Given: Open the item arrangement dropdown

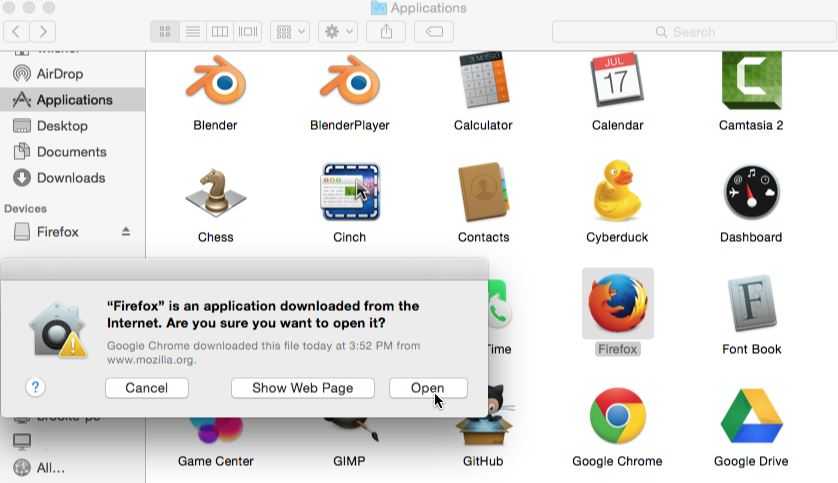Looking at the screenshot, I should click(x=290, y=32).
